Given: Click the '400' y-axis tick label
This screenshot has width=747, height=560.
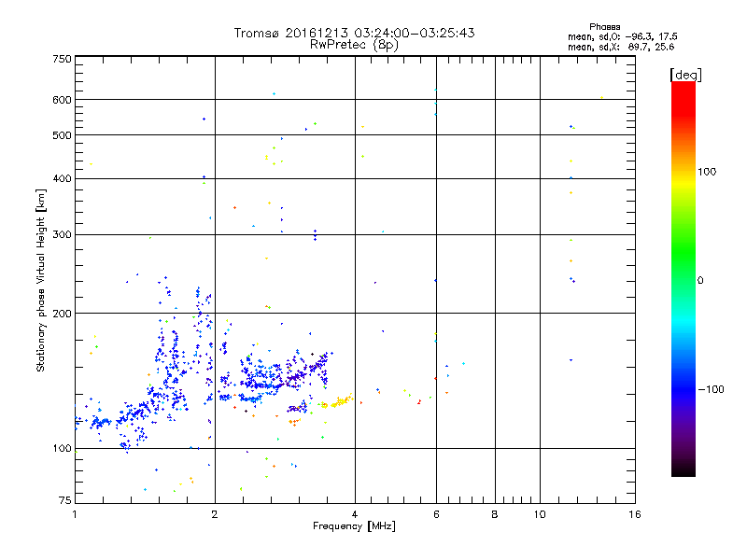Looking at the screenshot, I should pyautogui.click(x=62, y=178).
